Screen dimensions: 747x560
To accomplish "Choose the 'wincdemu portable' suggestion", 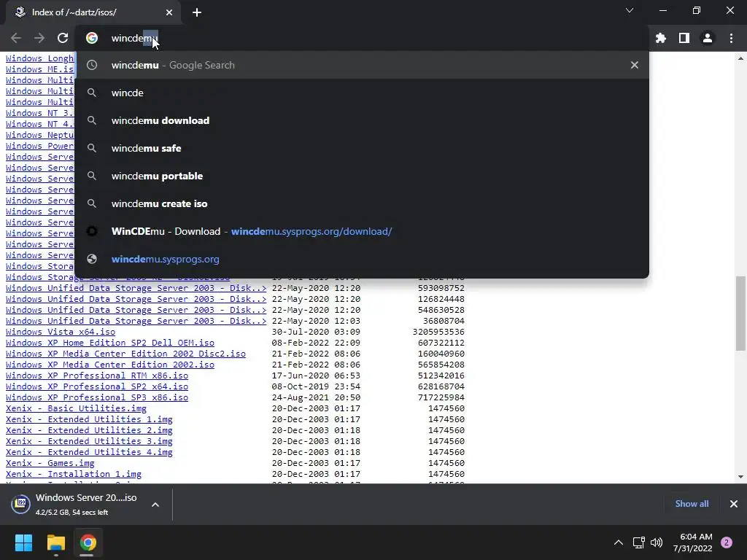I will [362, 176].
